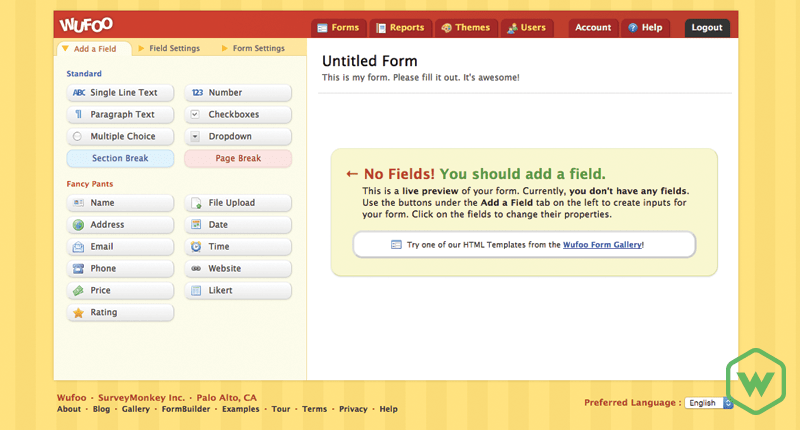Switch to the Add a Field tab
This screenshot has height=430, width=800.
[x=94, y=49]
